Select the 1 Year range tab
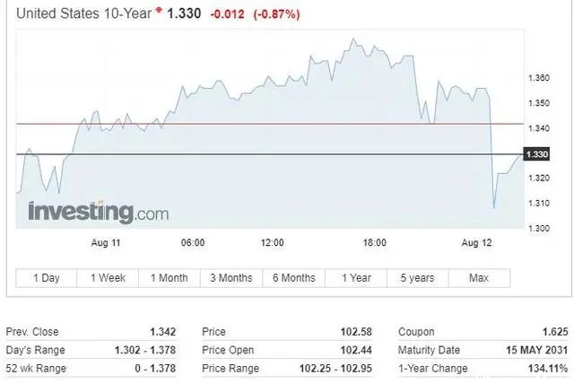 tap(356, 278)
